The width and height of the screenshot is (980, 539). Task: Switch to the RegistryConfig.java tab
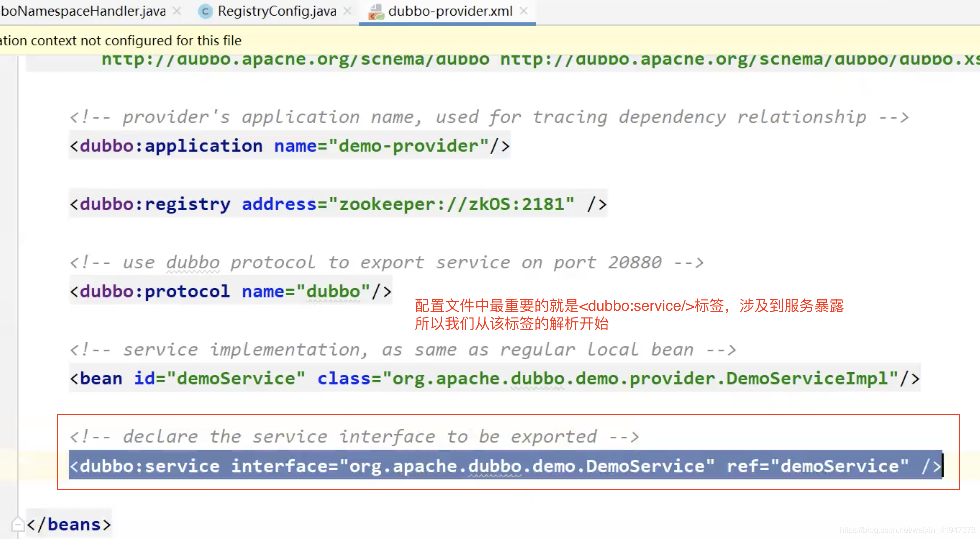[x=277, y=11]
